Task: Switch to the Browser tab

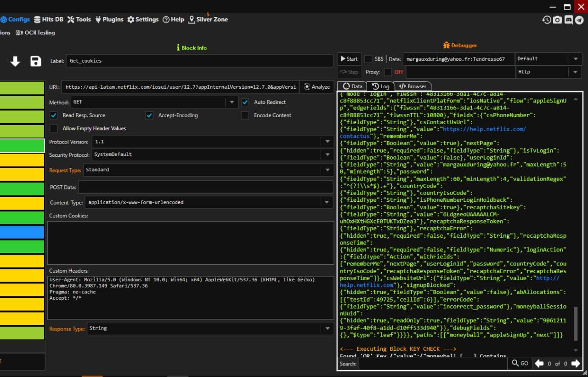Action: 412,86
